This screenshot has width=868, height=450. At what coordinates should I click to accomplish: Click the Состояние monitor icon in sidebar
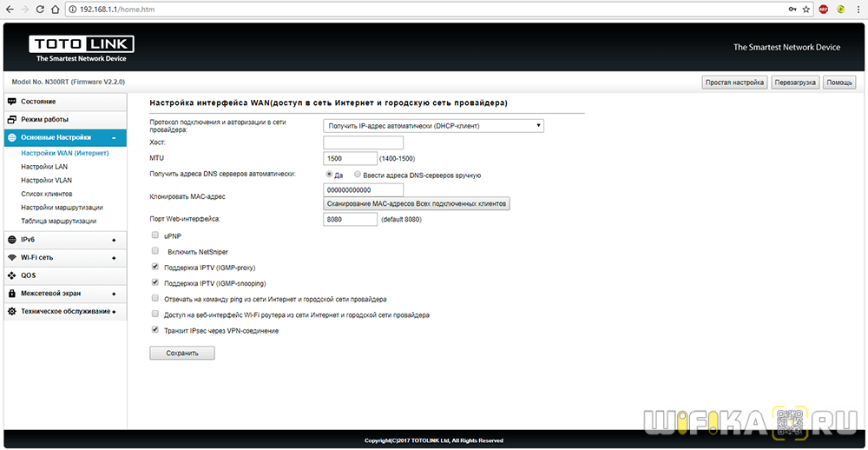[12, 102]
